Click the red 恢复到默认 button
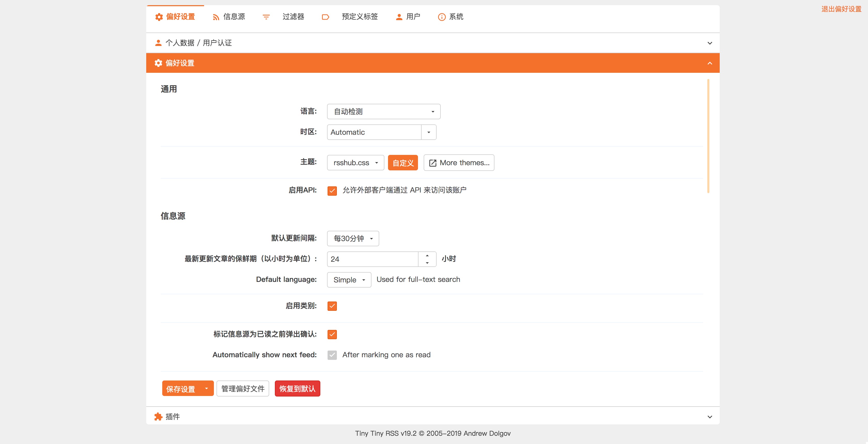Image resolution: width=868 pixels, height=444 pixels. pyautogui.click(x=297, y=389)
